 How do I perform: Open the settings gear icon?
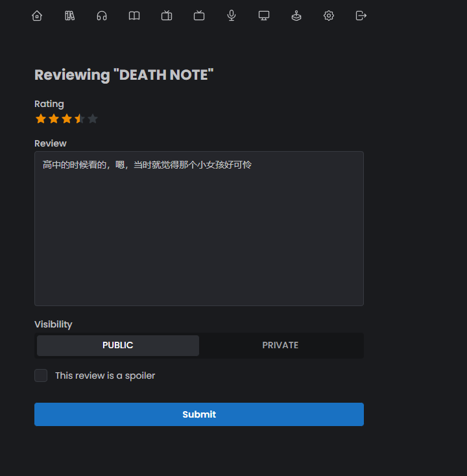[329, 16]
